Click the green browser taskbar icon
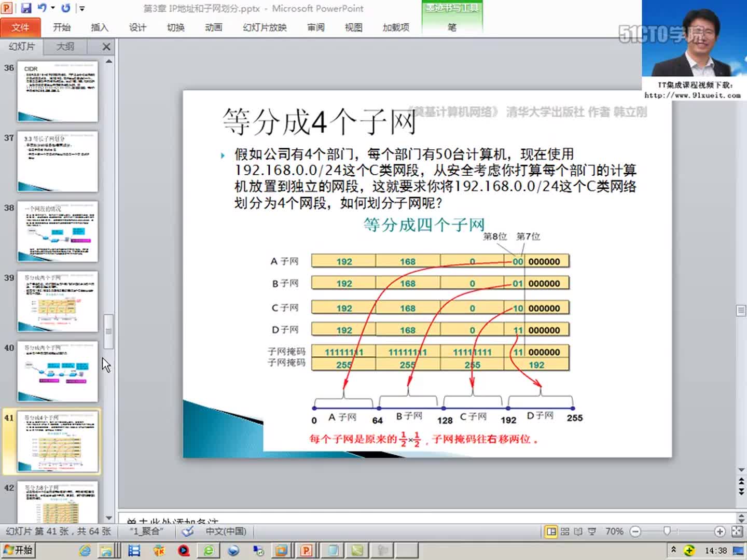This screenshot has height=560, width=747. tap(209, 551)
